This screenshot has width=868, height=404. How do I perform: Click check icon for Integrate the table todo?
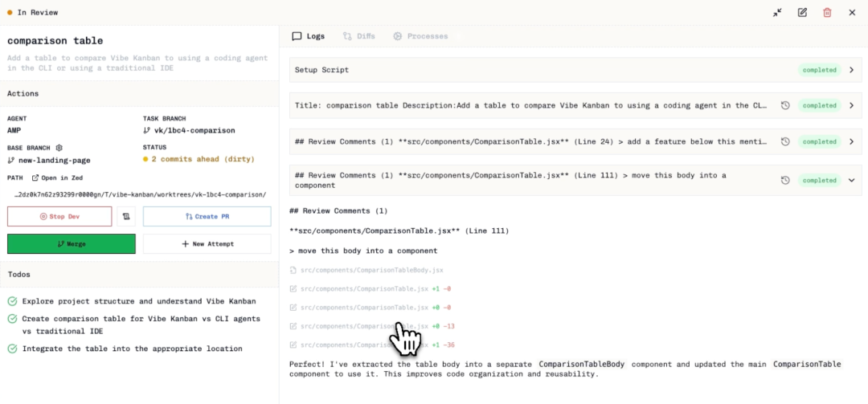[12, 349]
